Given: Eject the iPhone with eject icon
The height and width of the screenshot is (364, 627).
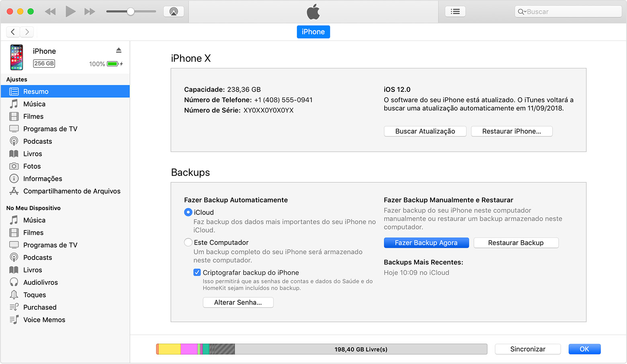Looking at the screenshot, I should tap(119, 50).
